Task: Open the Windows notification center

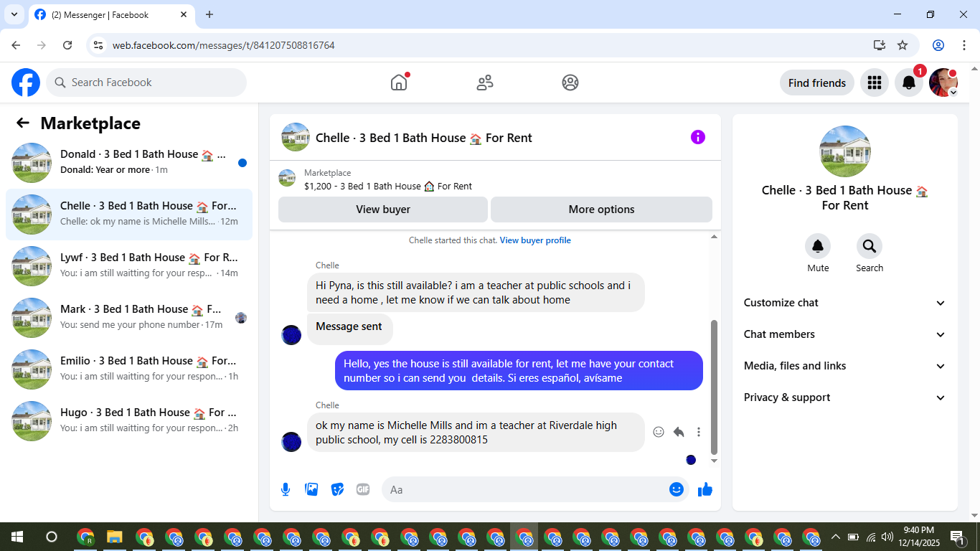Action: [958, 537]
